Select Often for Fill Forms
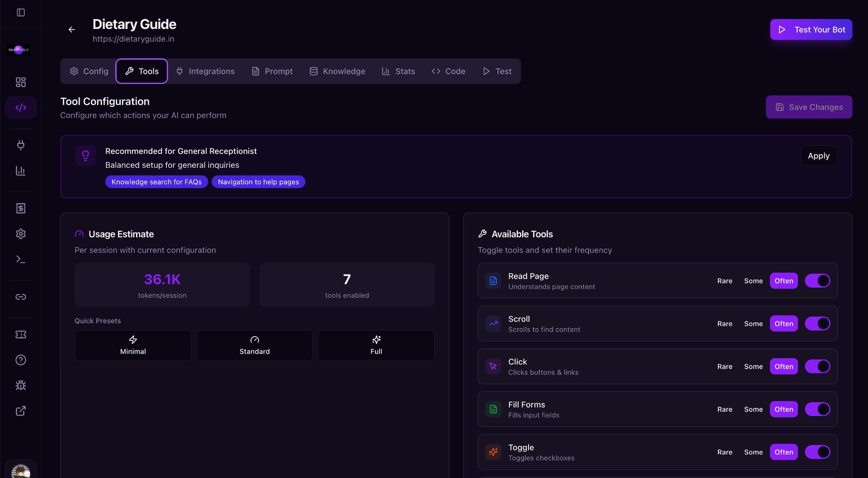The image size is (868, 478). click(784, 409)
